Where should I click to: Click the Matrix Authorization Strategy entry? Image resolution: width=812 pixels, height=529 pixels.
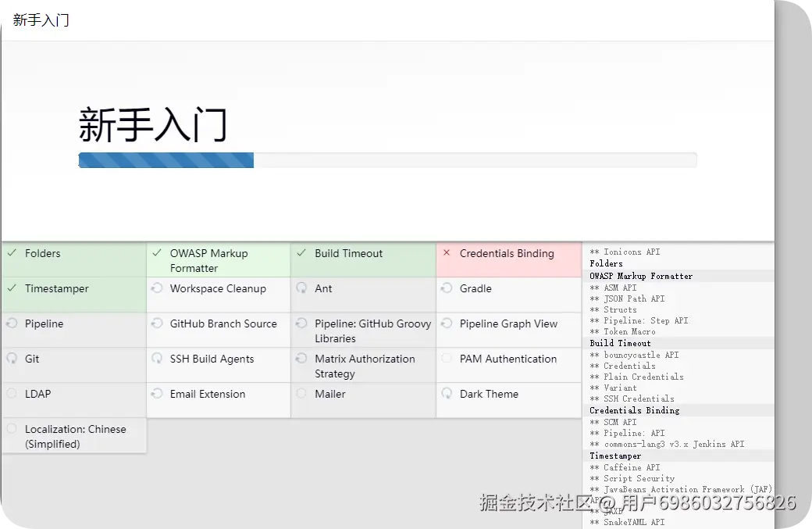(365, 366)
